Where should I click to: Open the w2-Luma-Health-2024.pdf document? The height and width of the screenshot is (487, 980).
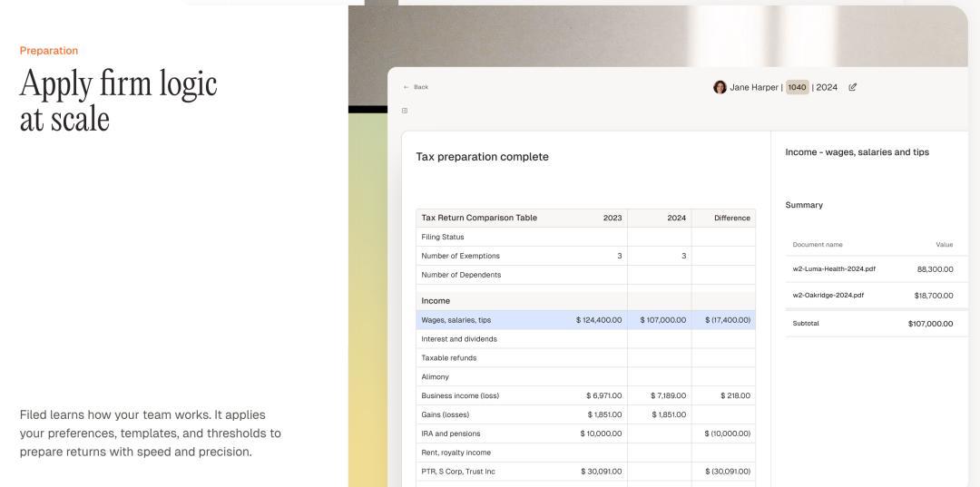(834, 268)
